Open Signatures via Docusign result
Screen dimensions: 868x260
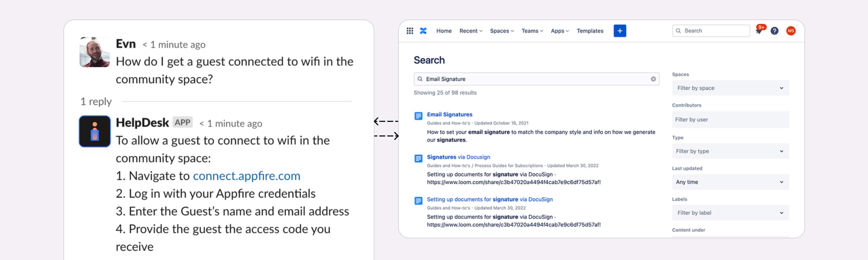tap(458, 157)
